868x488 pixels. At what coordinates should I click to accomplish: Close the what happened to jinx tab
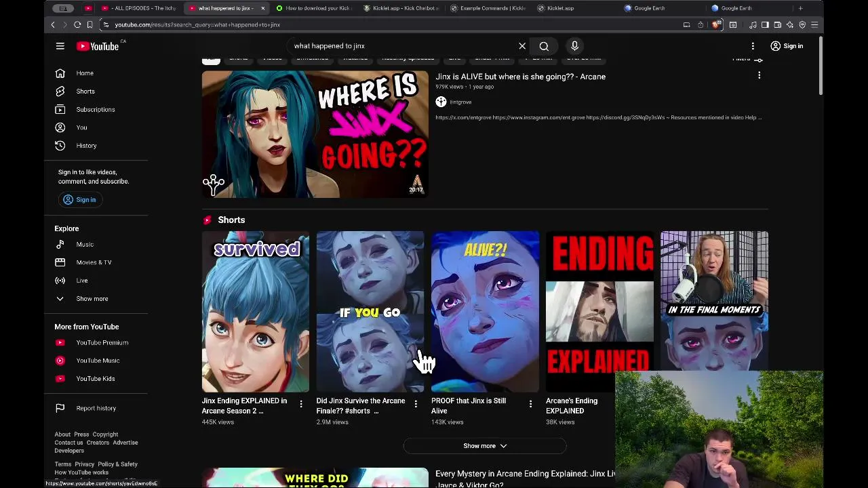click(262, 8)
